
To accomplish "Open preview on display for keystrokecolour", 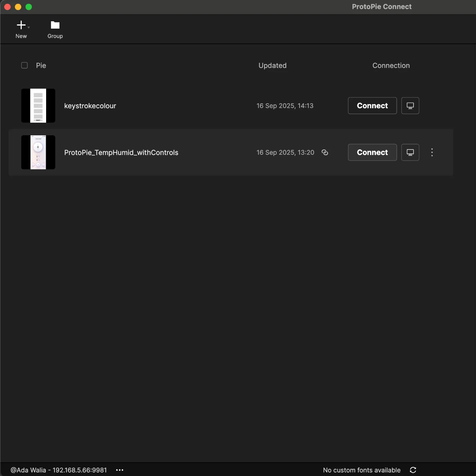I will [x=410, y=106].
